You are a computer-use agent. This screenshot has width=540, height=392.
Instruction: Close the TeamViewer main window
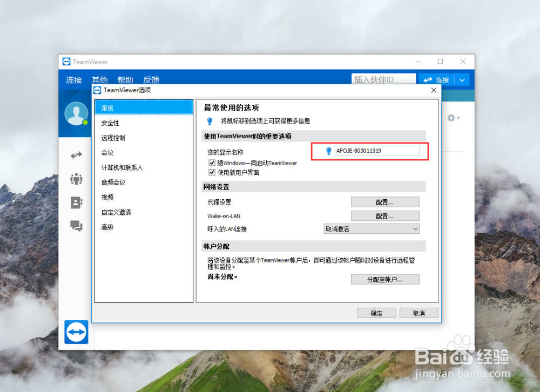(x=463, y=62)
